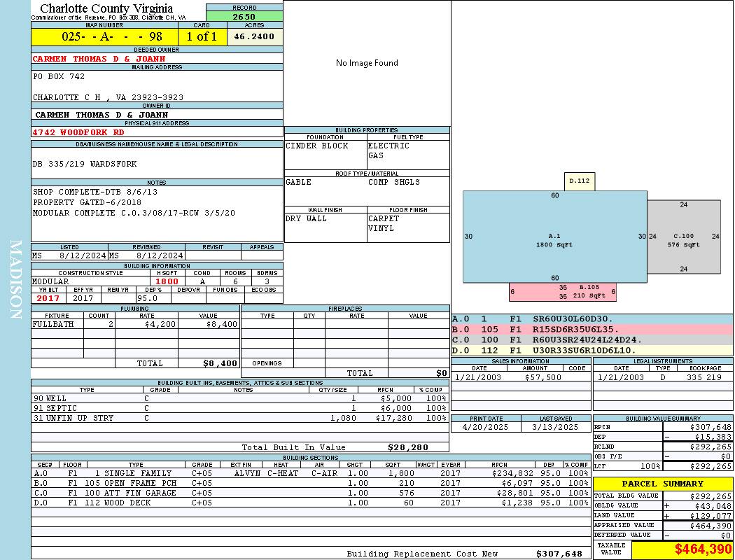Select the C.0 ATT FIN GARAGE row

click(311, 493)
